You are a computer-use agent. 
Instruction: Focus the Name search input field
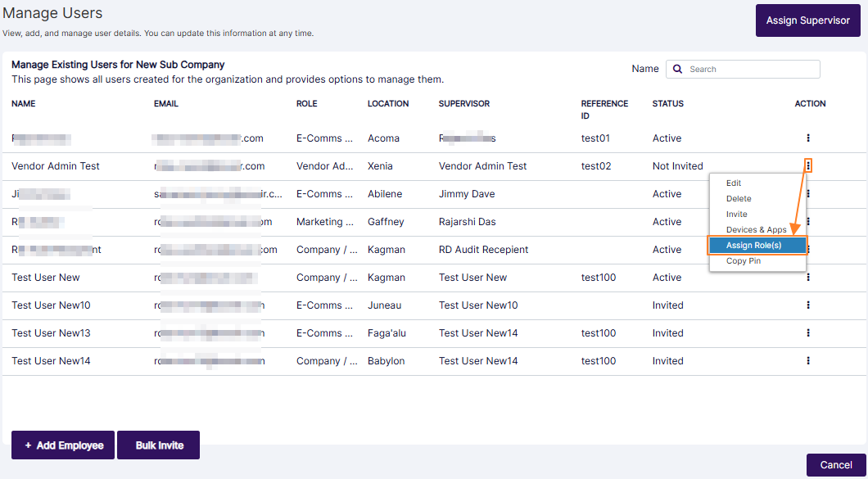tap(751, 70)
